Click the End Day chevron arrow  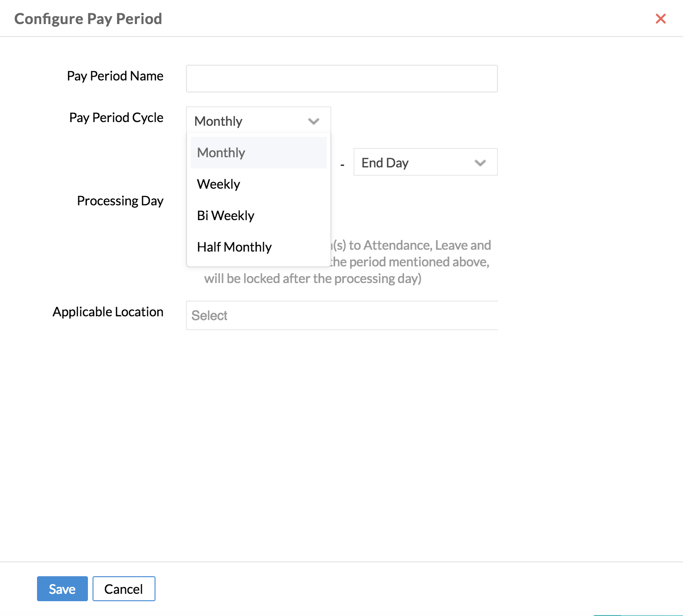[x=480, y=163]
